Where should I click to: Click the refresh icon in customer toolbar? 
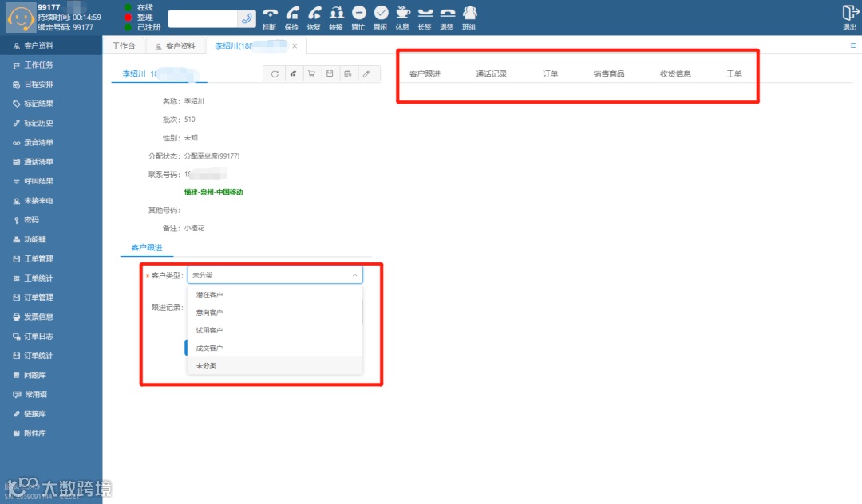coord(275,73)
